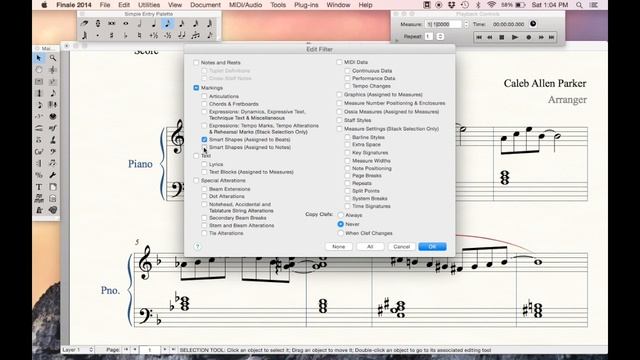The height and width of the screenshot is (360, 640).
Task: Uncheck Smart Shapes (Assigned to Beats)
Action: coord(204,140)
